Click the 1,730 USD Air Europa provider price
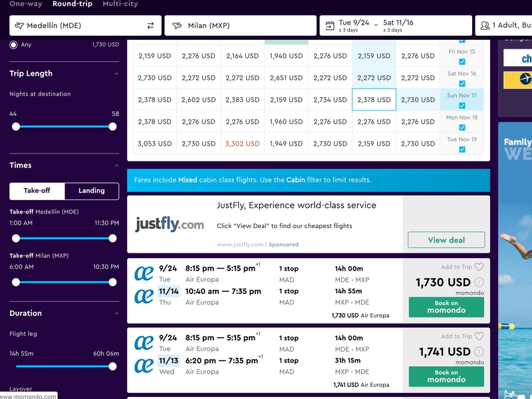This screenshot has width=532, height=399. [360, 315]
